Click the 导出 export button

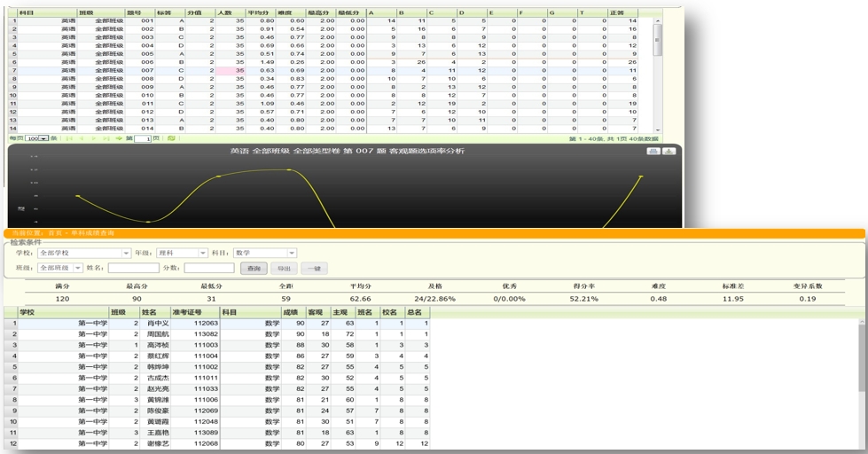click(284, 269)
